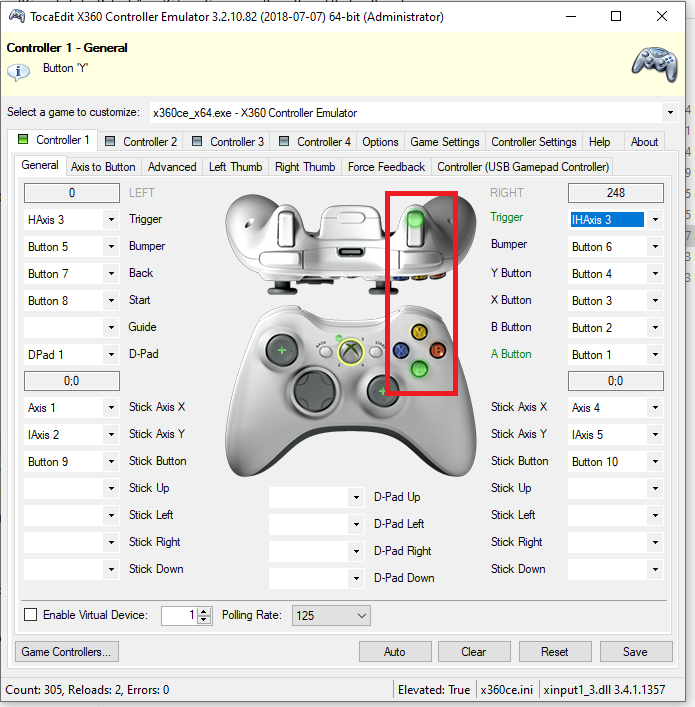Save the controller settings
The width and height of the screenshot is (695, 707).
click(x=636, y=652)
